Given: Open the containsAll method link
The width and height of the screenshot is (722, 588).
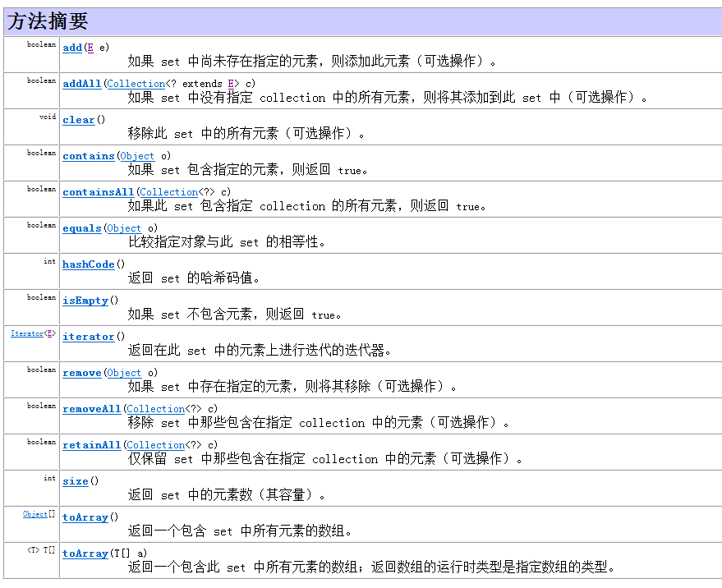Looking at the screenshot, I should coord(99,192).
